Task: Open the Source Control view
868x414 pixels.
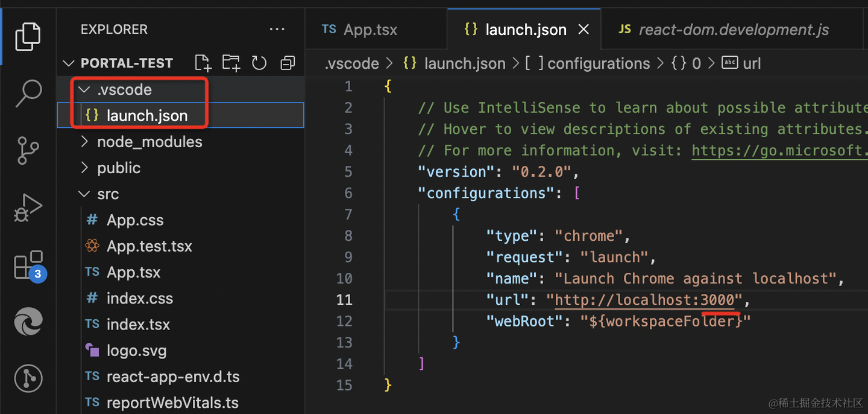Action: [28, 150]
